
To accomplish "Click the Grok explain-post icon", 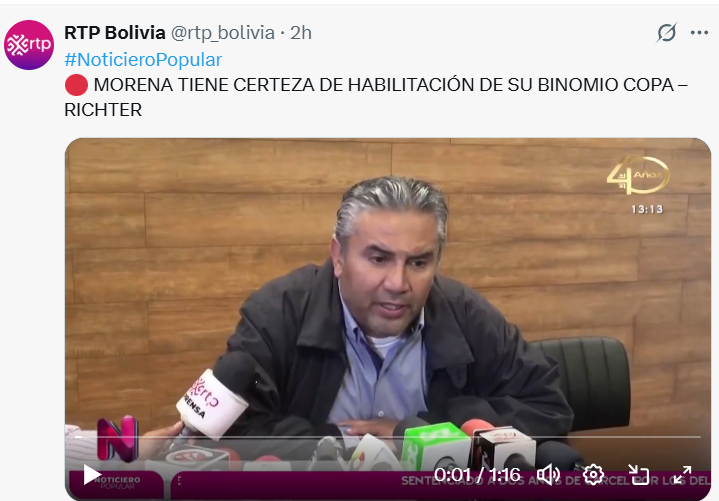I will point(666,33).
